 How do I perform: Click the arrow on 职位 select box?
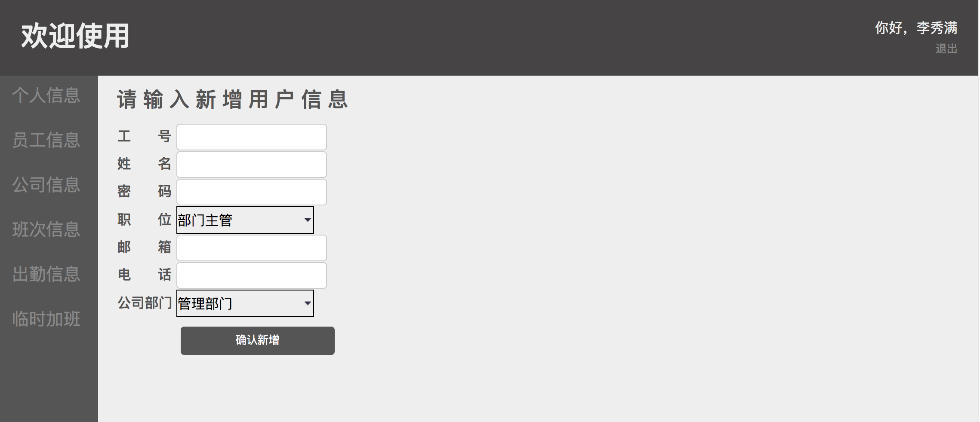tap(308, 220)
